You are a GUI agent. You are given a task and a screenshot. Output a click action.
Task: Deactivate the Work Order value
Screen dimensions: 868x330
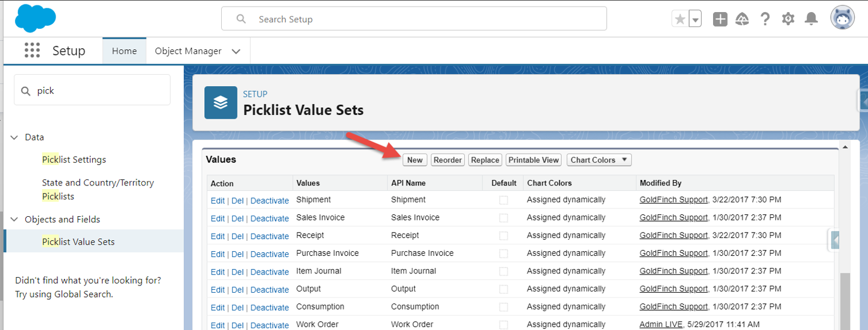click(269, 325)
